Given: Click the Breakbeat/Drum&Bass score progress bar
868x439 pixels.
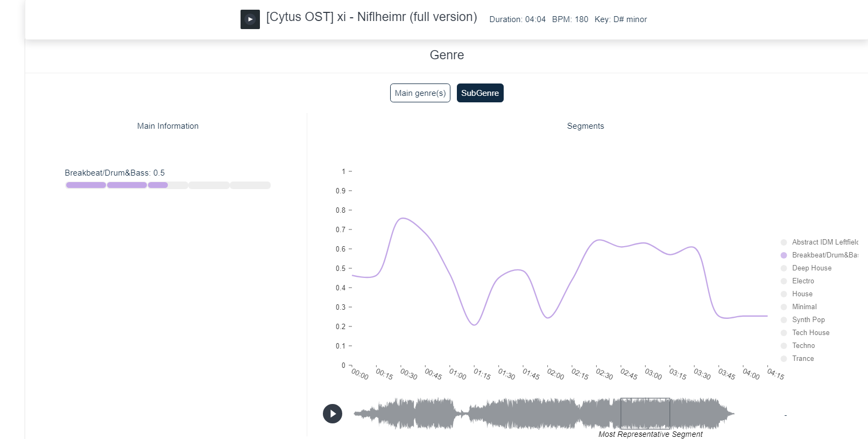Looking at the screenshot, I should pos(168,185).
